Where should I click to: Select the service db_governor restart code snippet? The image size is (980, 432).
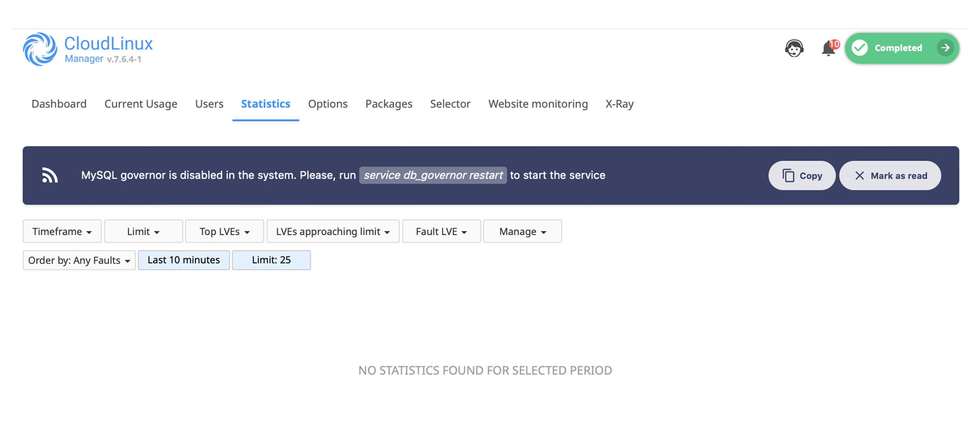pyautogui.click(x=433, y=176)
